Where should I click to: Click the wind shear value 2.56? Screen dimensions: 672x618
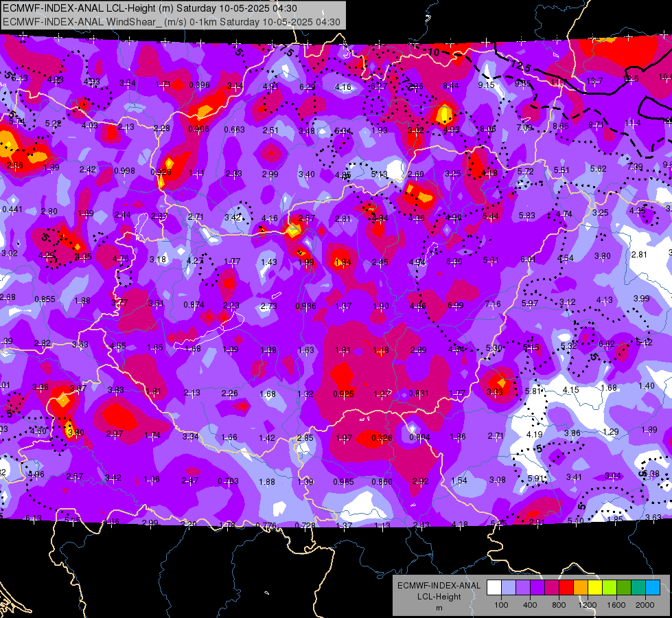(15, 165)
